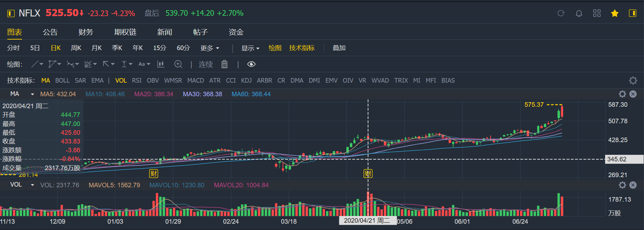The width and height of the screenshot is (644, 230).
Task: Open the Aa text annotation dropdown
Action: [144, 64]
